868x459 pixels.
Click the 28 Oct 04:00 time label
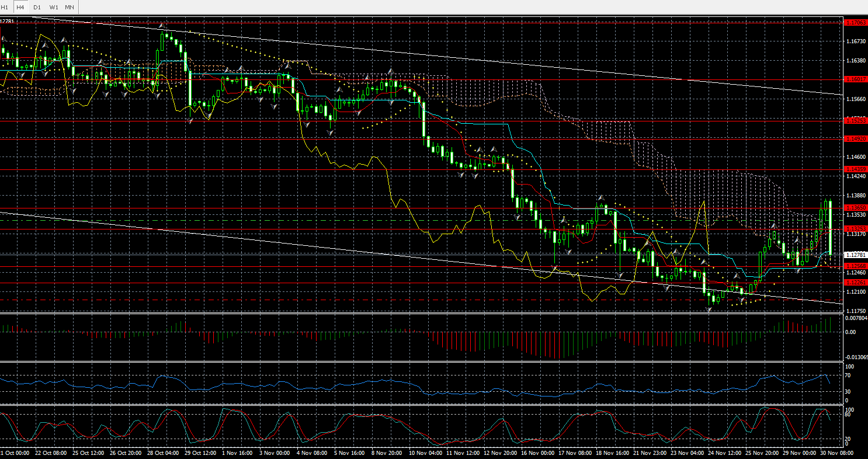163,453
